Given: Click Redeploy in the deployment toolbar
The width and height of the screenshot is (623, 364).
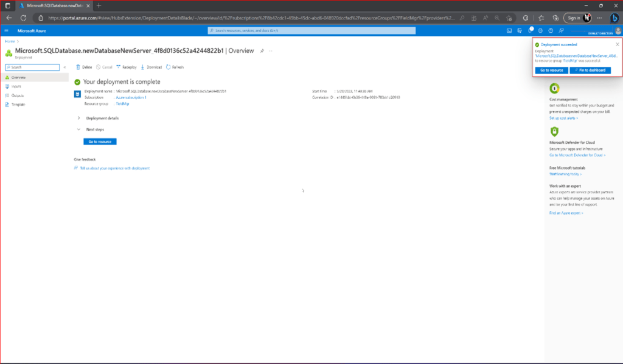Looking at the screenshot, I should point(127,67).
